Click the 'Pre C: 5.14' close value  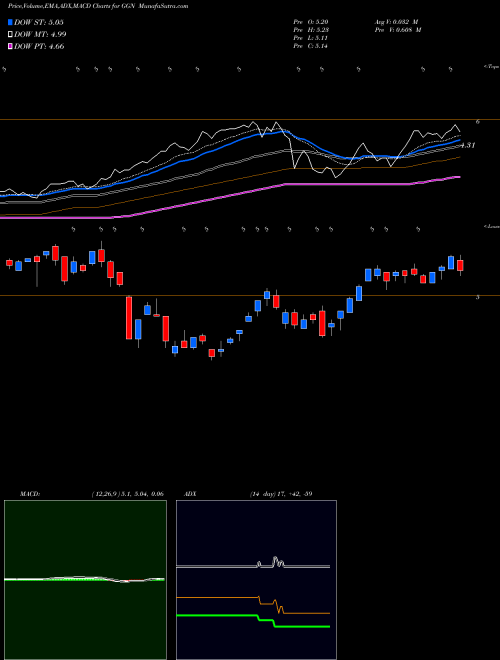(311, 46)
